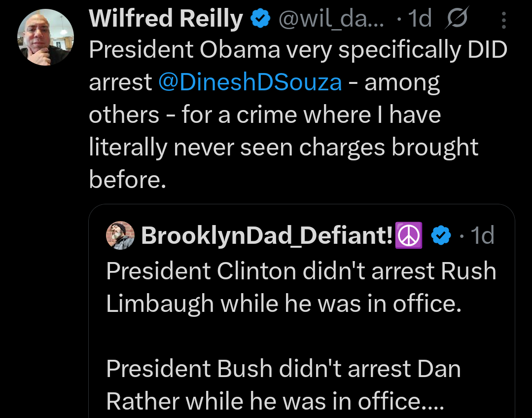The width and height of the screenshot is (532, 418).
Task: Tap the 'President Bush didn't arrest Dan' line
Action: (x=284, y=369)
